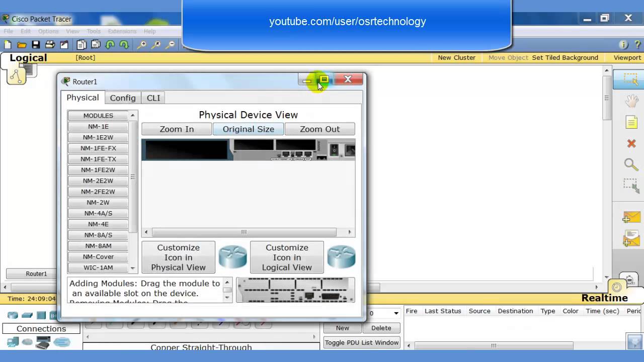The width and height of the screenshot is (644, 362).
Task: Open the Activity Wizard toolbar icon
Action: tap(64, 45)
